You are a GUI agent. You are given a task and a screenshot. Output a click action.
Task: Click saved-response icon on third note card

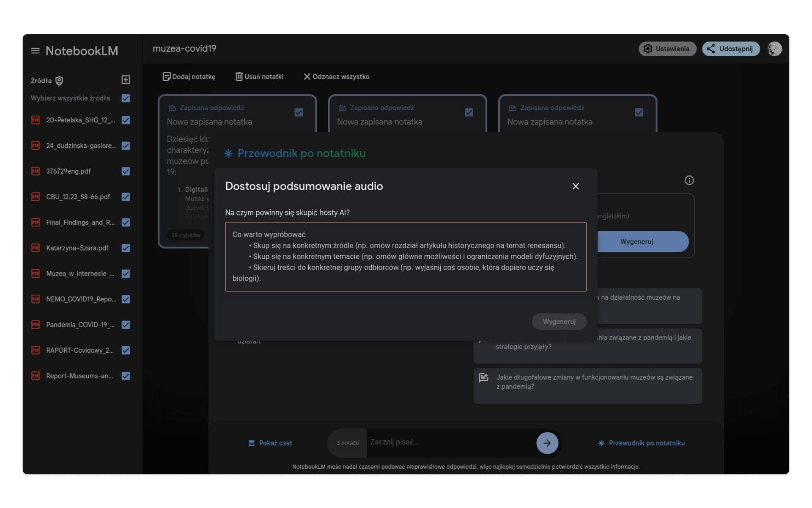[x=513, y=108]
